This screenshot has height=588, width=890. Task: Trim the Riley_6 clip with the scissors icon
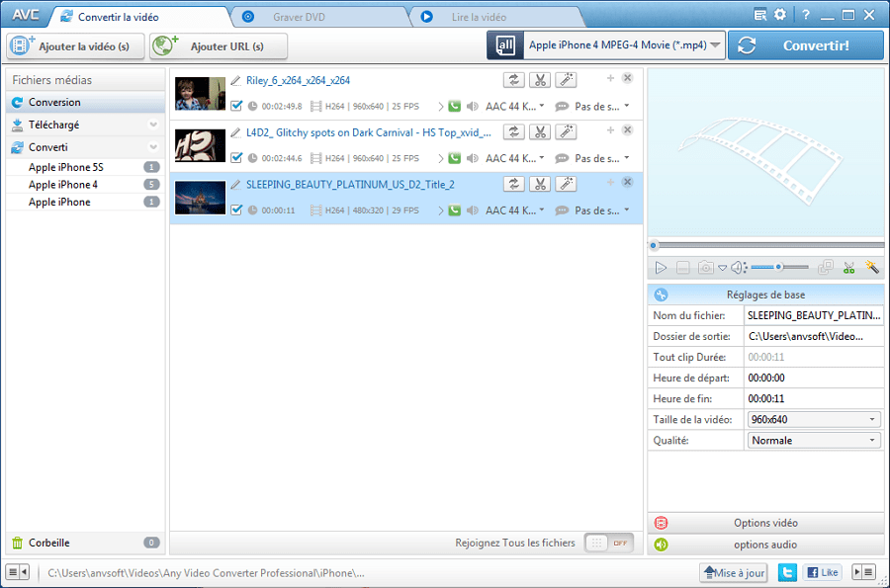(540, 80)
